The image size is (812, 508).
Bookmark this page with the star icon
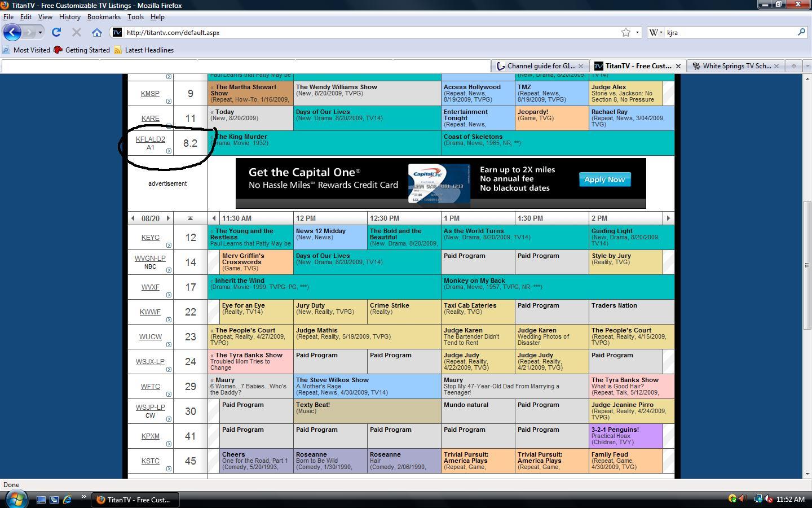point(626,32)
